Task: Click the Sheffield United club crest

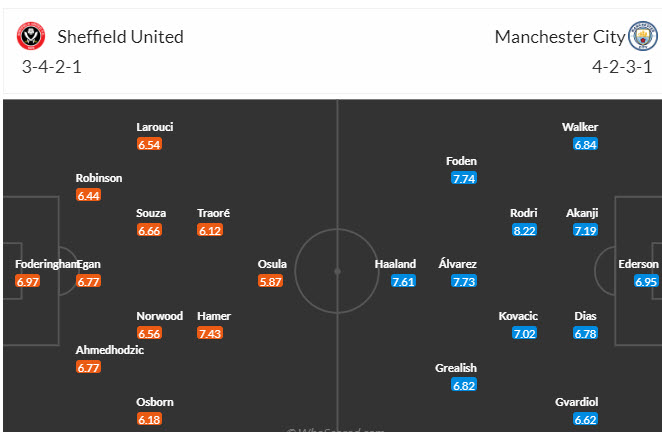Action: click(x=31, y=37)
